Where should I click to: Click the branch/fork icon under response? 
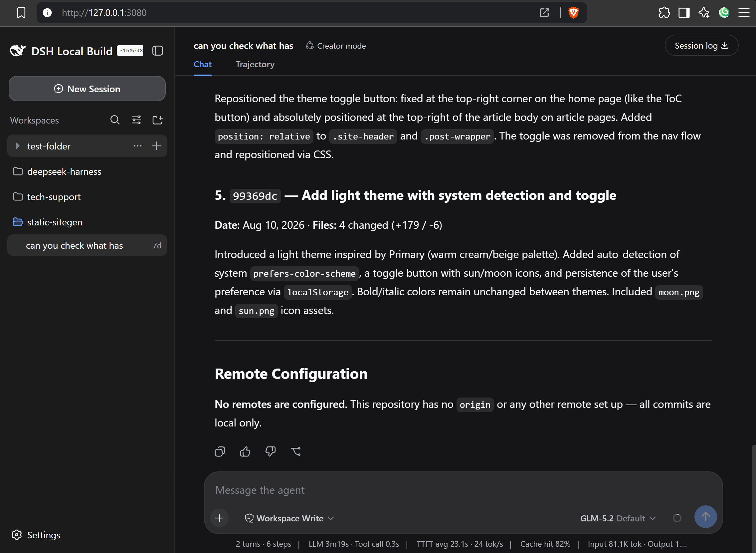[x=296, y=451]
